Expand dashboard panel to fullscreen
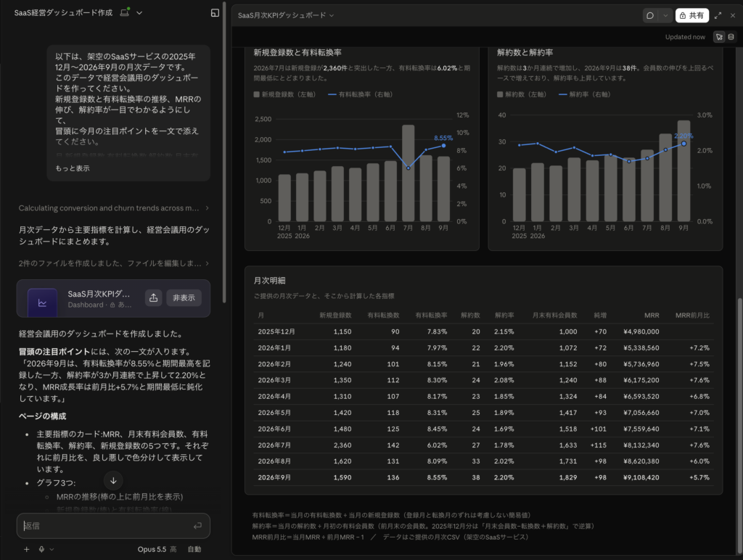 (718, 16)
